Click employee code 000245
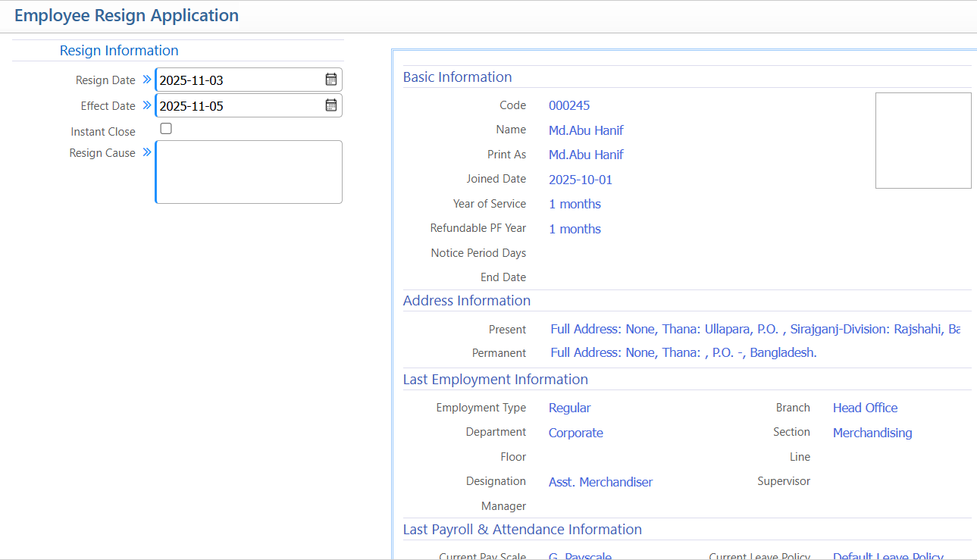This screenshot has width=977, height=560. pyautogui.click(x=569, y=105)
